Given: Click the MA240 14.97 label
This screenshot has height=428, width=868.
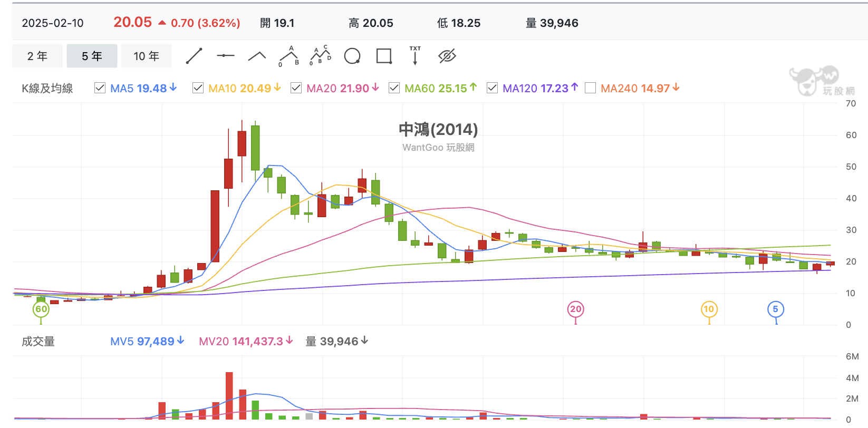Looking at the screenshot, I should pos(640,88).
